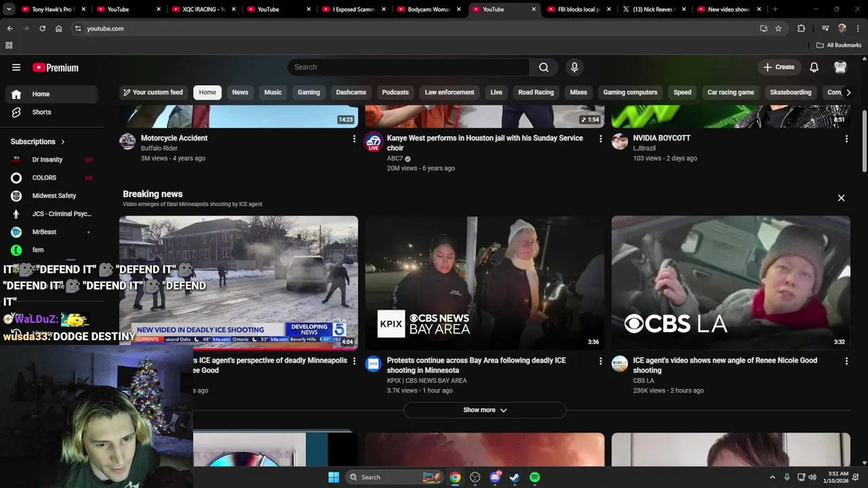Open the account avatar menu
Image resolution: width=868 pixels, height=488 pixels.
coord(840,67)
